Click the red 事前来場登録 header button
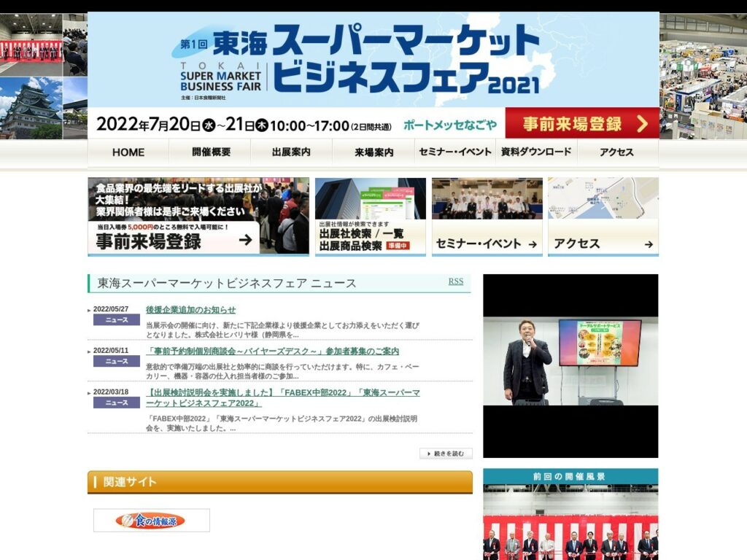The height and width of the screenshot is (560, 747). pyautogui.click(x=582, y=124)
